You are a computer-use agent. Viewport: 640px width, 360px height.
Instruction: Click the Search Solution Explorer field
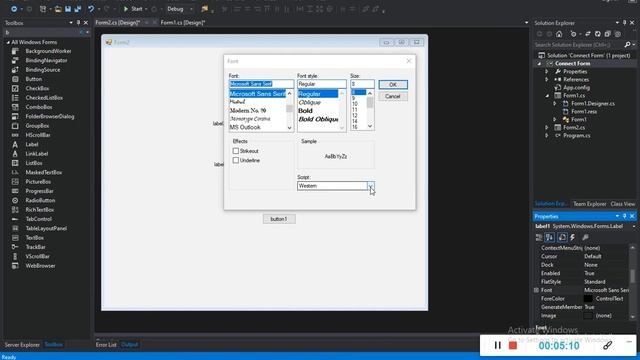click(578, 44)
